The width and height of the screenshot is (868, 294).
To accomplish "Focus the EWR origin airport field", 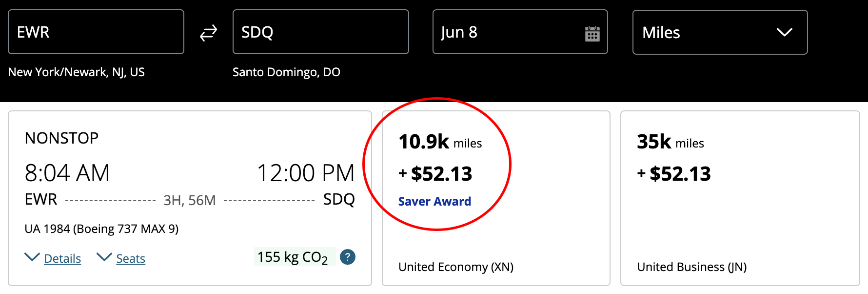I will point(96,32).
